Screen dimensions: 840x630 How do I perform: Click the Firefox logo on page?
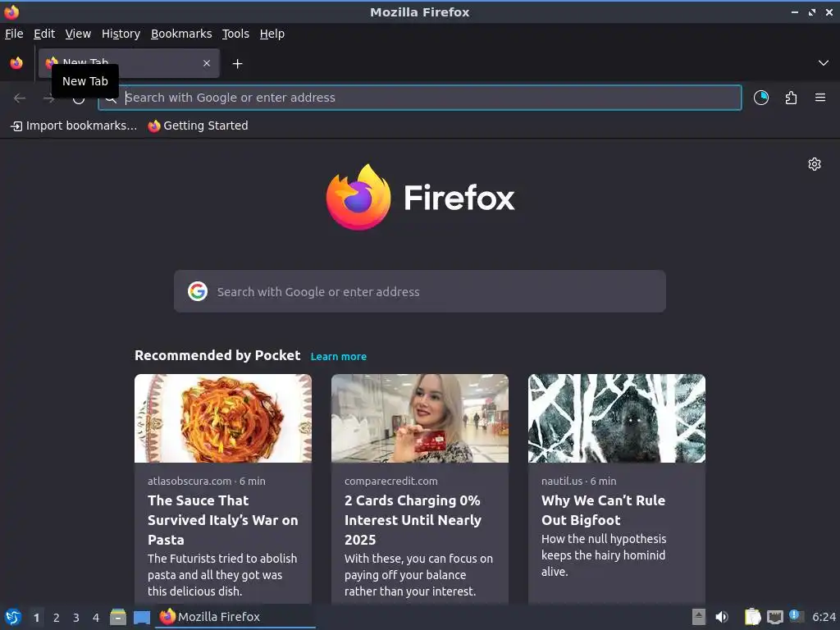click(x=421, y=197)
